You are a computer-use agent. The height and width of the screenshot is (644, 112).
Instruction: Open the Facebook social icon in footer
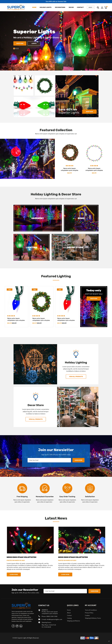click(13, 626)
